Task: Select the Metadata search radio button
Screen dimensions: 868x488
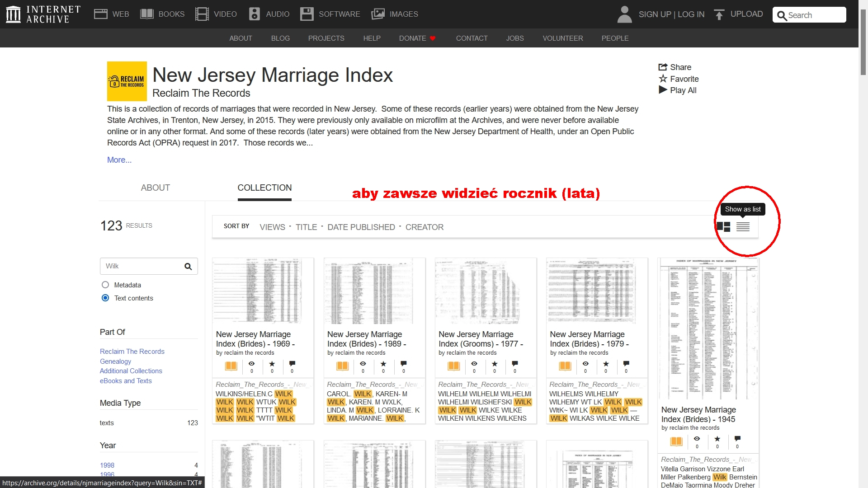Action: [105, 285]
